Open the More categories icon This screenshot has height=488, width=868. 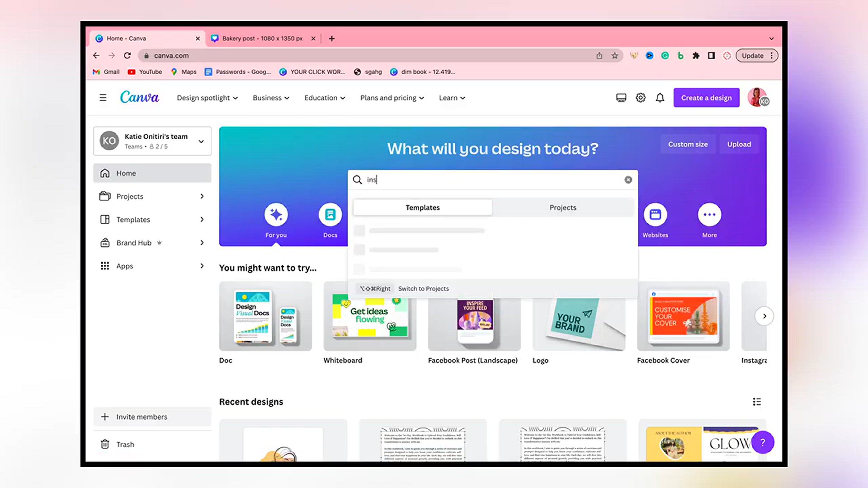(x=709, y=215)
